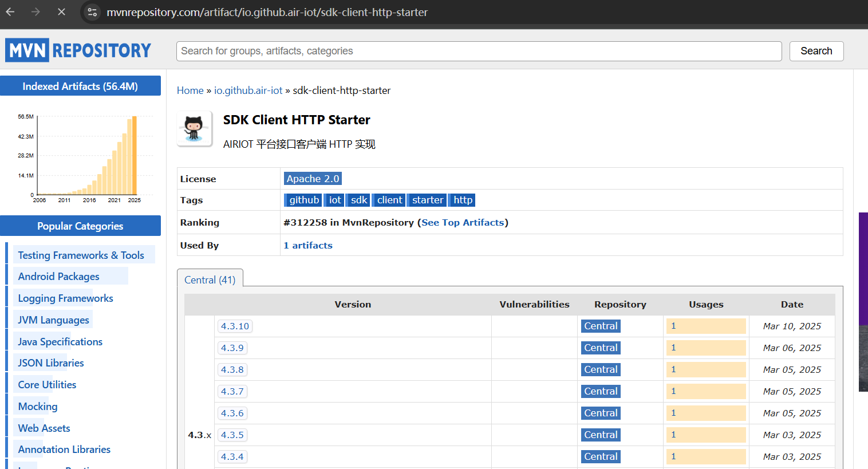Open version 4.3.10

(235, 326)
